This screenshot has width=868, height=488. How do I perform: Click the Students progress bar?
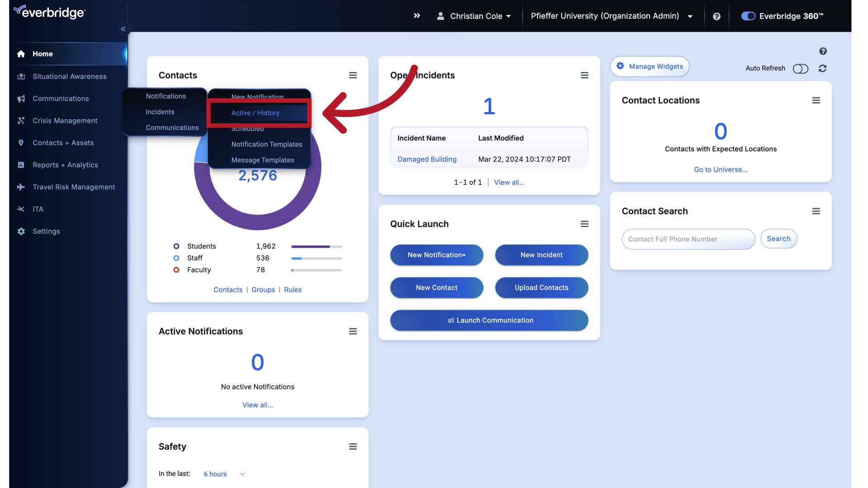click(316, 247)
